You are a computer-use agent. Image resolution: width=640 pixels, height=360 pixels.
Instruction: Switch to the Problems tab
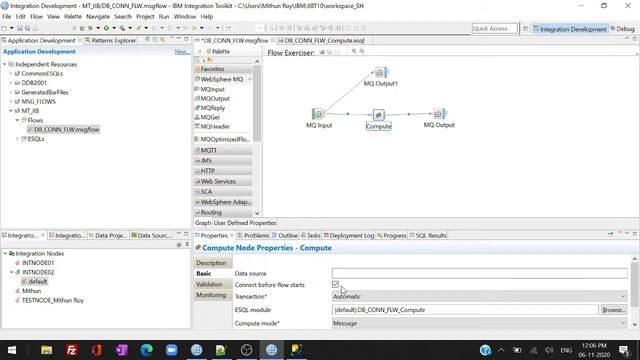click(253, 236)
